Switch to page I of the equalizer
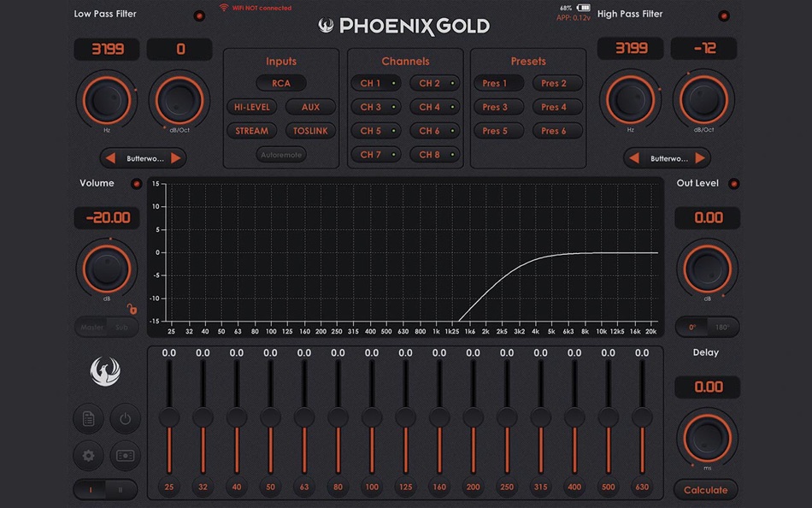This screenshot has width=812, height=508. tap(90, 489)
